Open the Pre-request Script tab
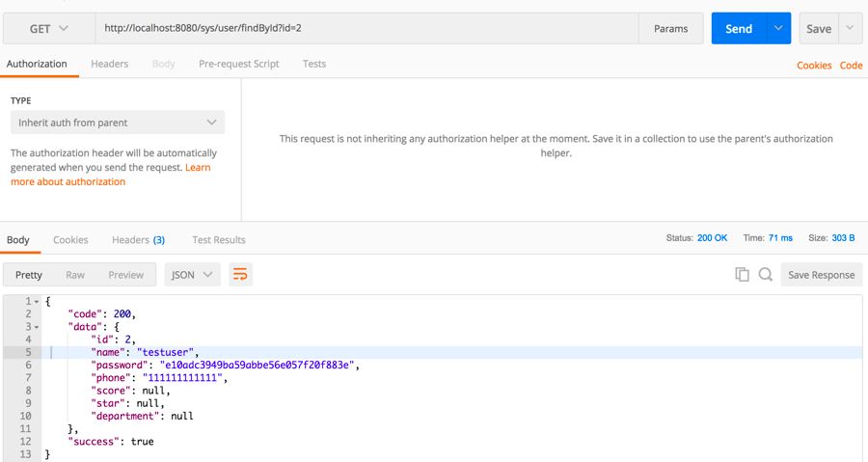 [x=238, y=64]
